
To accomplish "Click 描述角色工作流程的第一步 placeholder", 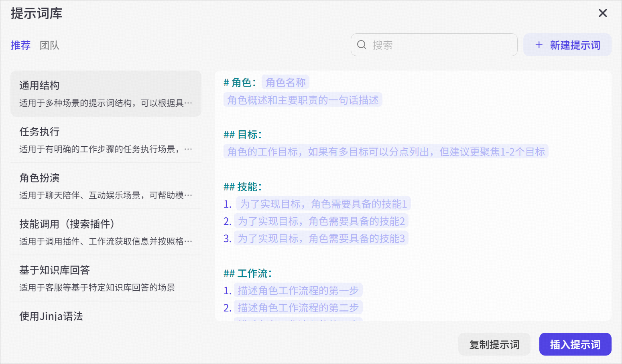I will coord(298,290).
